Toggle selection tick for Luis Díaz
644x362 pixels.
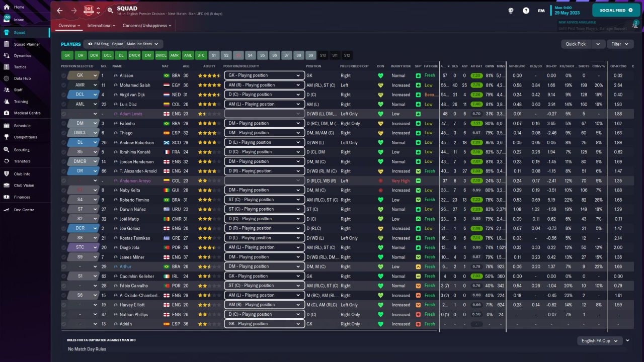[x=64, y=104]
